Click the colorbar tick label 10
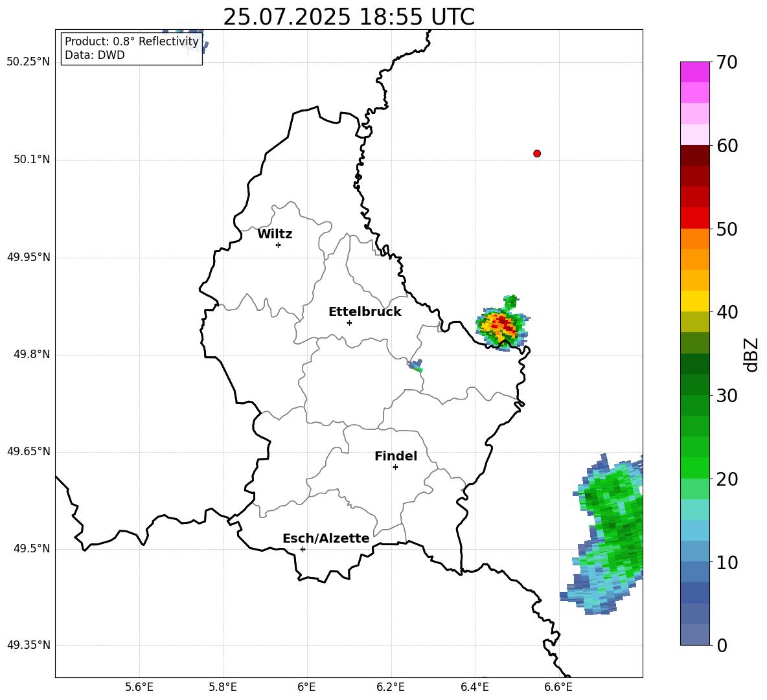Viewport: 767px width, 700px height. [x=727, y=563]
